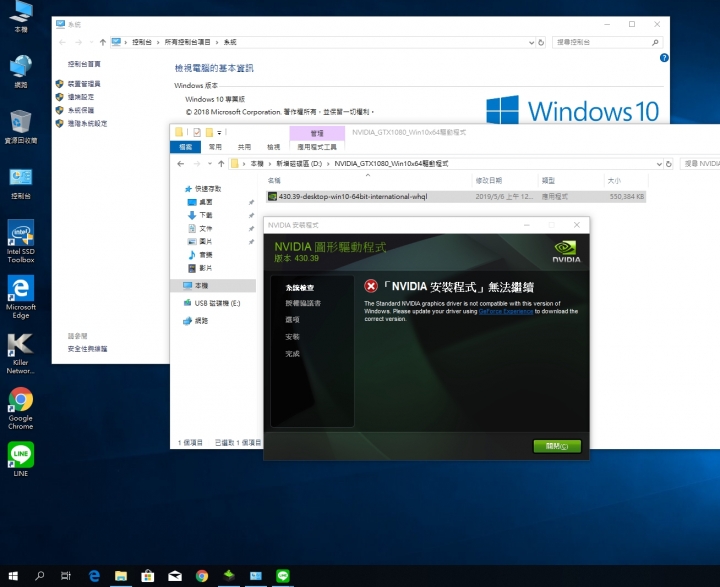Open Chrome from the taskbar
This screenshot has width=720, height=587.
pos(202,576)
